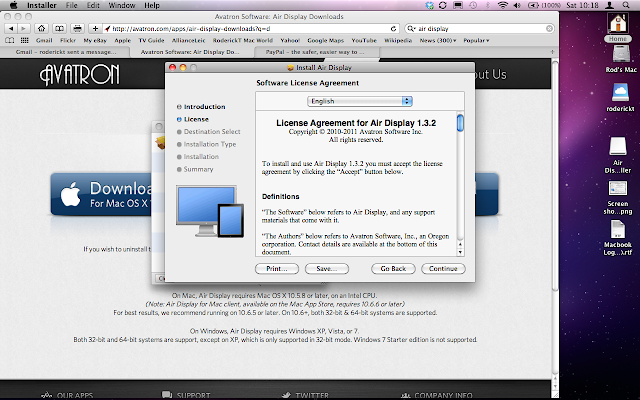Click the Print... button
Screen dimensions: 640x400
[277, 269]
